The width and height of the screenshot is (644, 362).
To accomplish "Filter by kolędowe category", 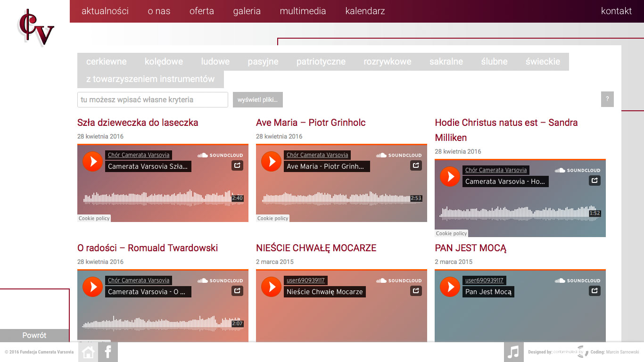I will pos(164,62).
